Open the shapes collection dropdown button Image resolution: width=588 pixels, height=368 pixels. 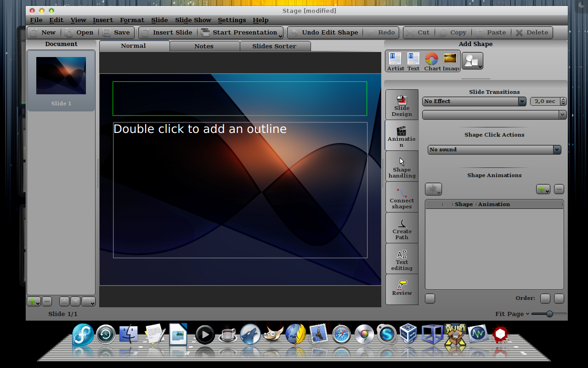[472, 61]
